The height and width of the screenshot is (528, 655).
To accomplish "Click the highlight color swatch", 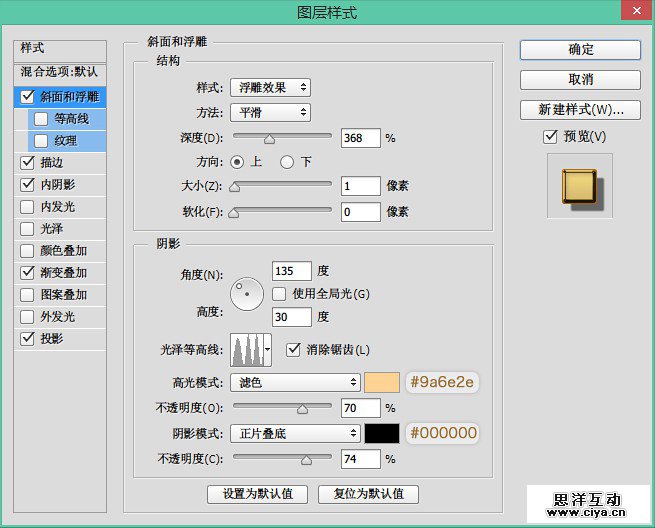I will [x=382, y=382].
